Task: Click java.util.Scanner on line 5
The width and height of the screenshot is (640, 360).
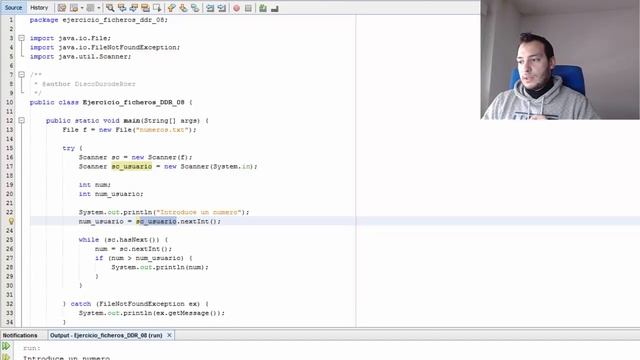Action: coord(93,56)
